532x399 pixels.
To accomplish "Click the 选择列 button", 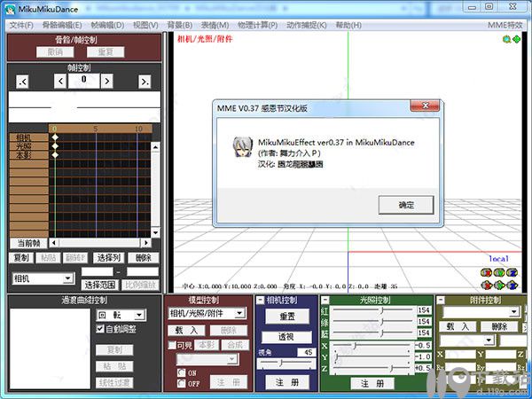I will click(x=108, y=258).
